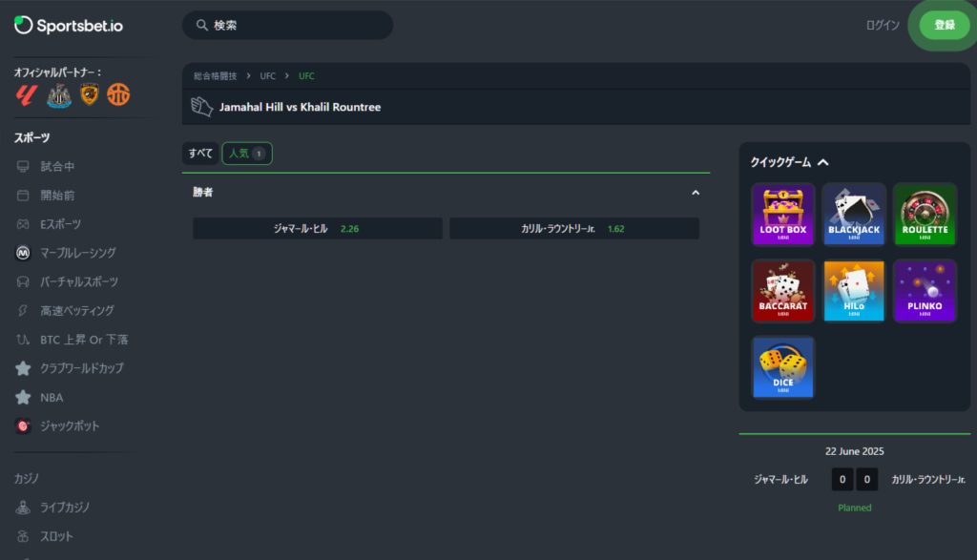Viewport: 977px width, 560px height.
Task: Go to 総合格闘技 breadcrumb
Action: click(x=215, y=76)
